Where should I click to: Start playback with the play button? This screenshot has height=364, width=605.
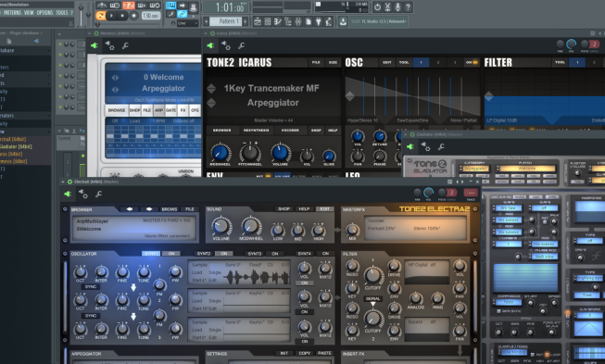(x=111, y=16)
